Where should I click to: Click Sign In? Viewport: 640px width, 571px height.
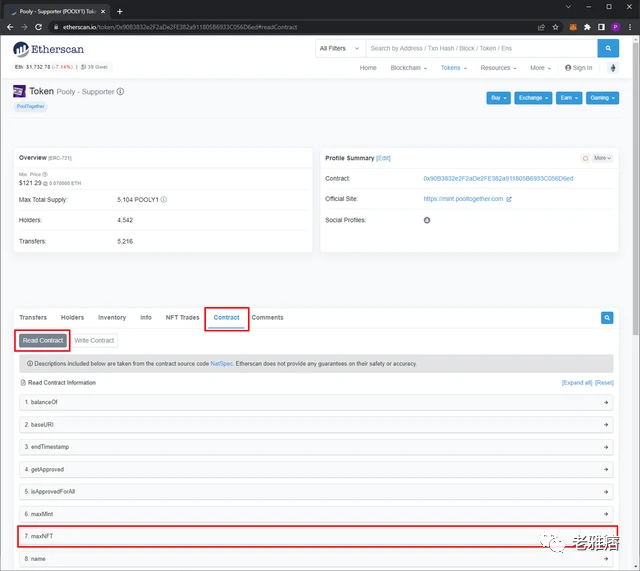[579, 68]
